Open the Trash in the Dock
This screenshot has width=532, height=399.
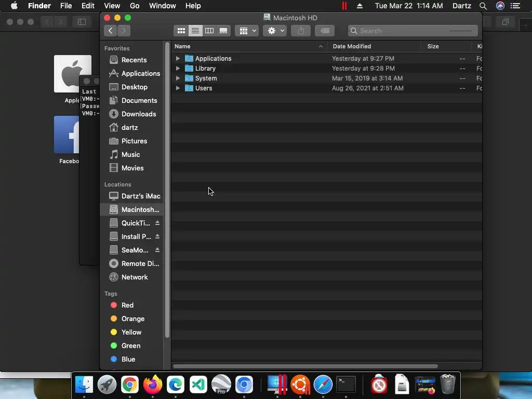click(447, 384)
